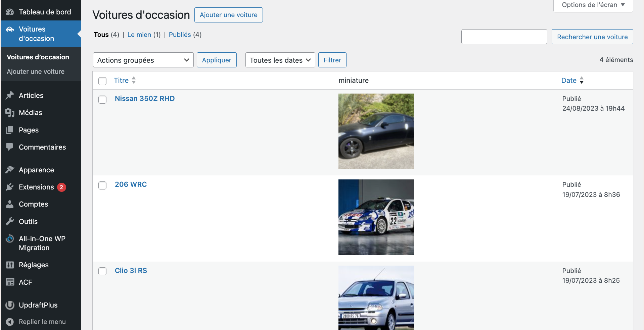
Task: Click the date text 19/07/2023 à 8h36
Action: 591,195
